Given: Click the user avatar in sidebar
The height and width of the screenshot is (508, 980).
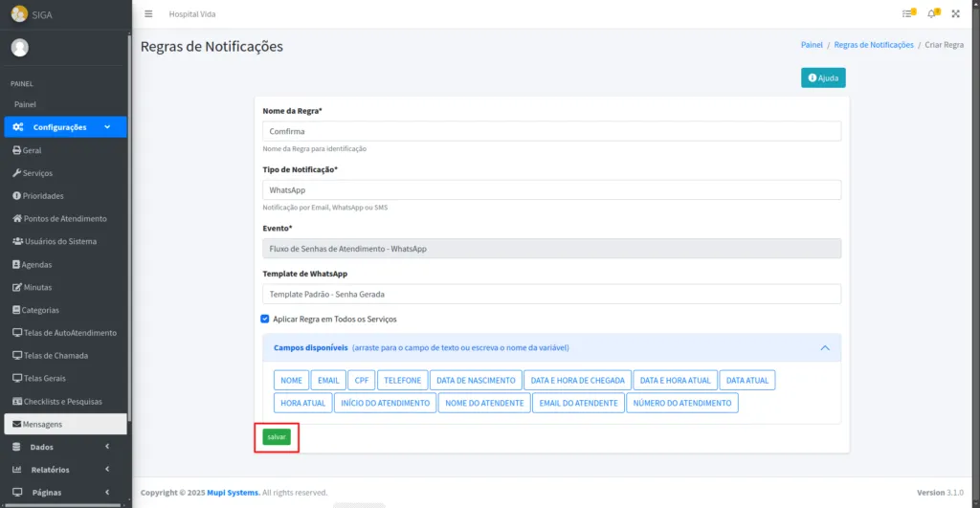Looking at the screenshot, I should 19,48.
